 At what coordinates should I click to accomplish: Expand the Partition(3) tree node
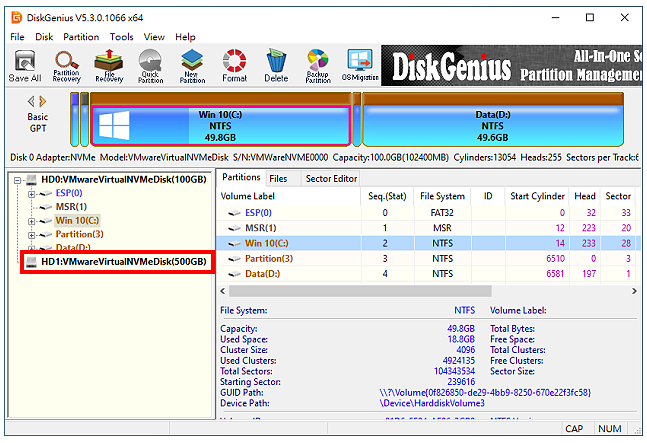[31, 235]
